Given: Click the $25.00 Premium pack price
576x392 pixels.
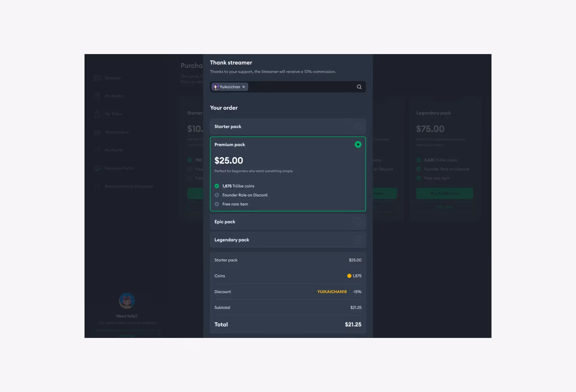Looking at the screenshot, I should [x=229, y=161].
